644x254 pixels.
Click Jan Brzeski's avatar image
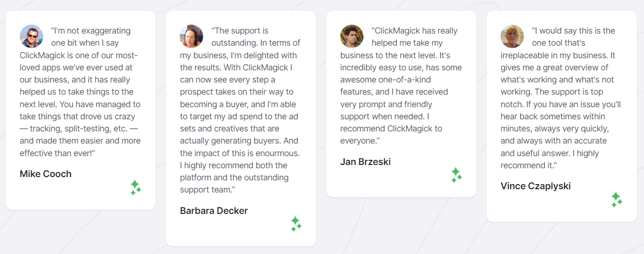352,36
